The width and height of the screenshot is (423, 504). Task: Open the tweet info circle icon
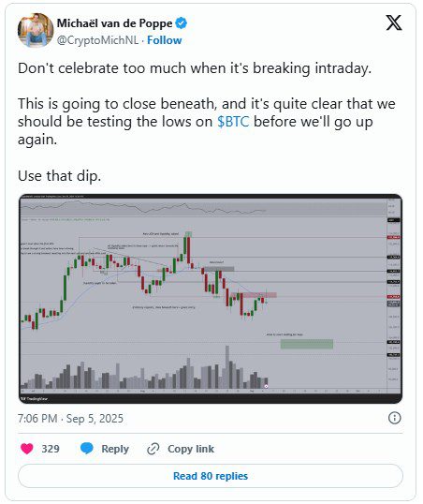[x=394, y=418]
